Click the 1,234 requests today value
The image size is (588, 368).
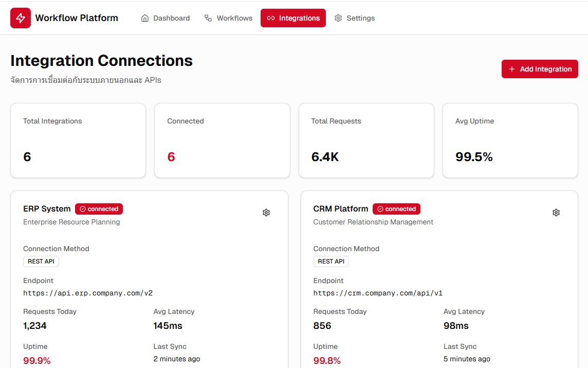coord(35,326)
